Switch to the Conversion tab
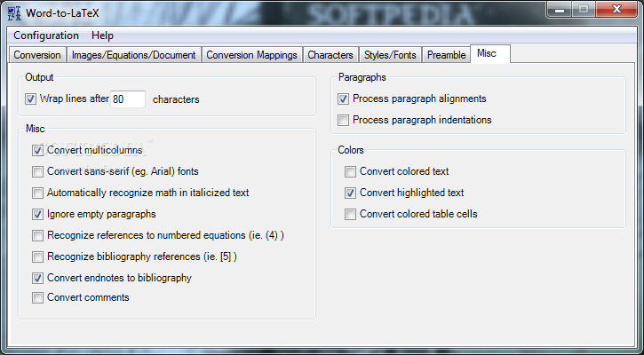The width and height of the screenshot is (644, 355). tap(37, 55)
